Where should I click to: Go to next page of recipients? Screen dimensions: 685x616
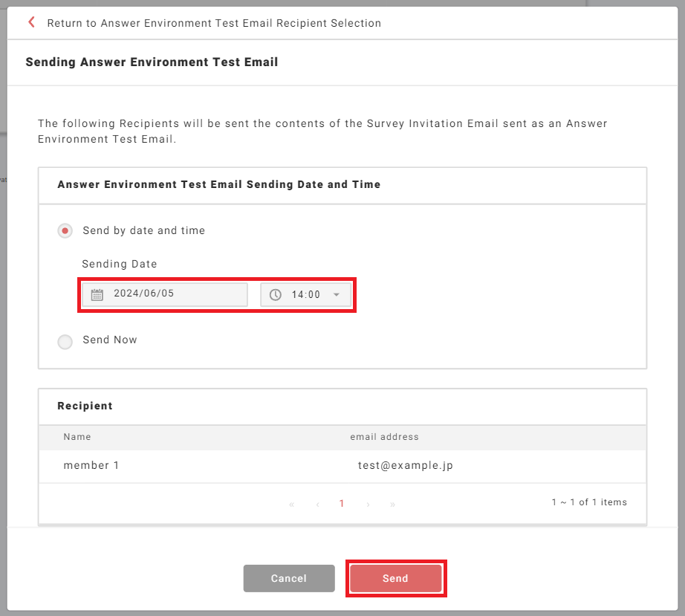(368, 504)
